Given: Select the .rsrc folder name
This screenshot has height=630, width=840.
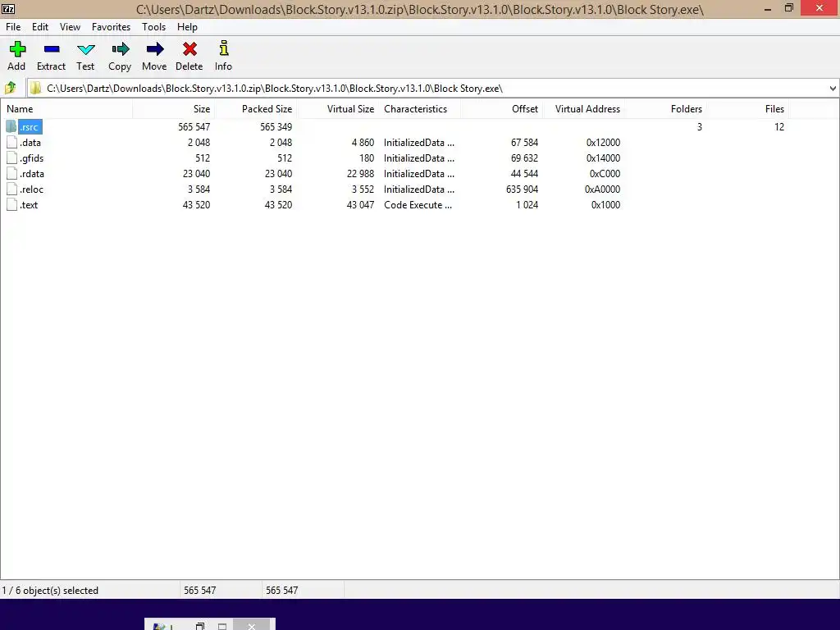Looking at the screenshot, I should tap(30, 127).
